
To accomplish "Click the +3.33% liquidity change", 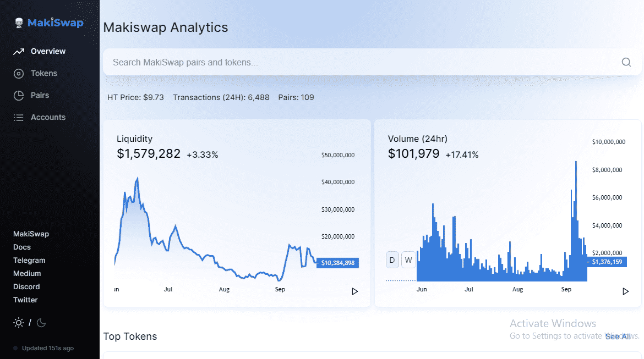I will click(x=203, y=154).
